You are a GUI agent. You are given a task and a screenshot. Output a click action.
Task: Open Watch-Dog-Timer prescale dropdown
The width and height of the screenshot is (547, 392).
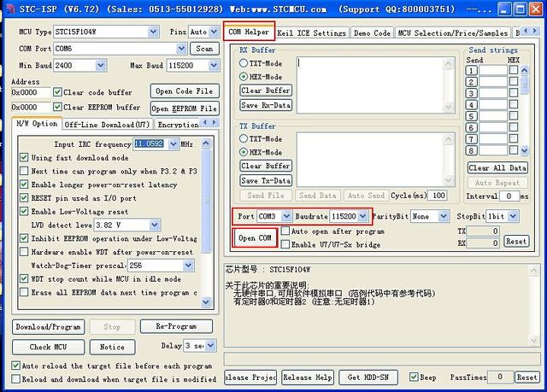[x=188, y=265]
